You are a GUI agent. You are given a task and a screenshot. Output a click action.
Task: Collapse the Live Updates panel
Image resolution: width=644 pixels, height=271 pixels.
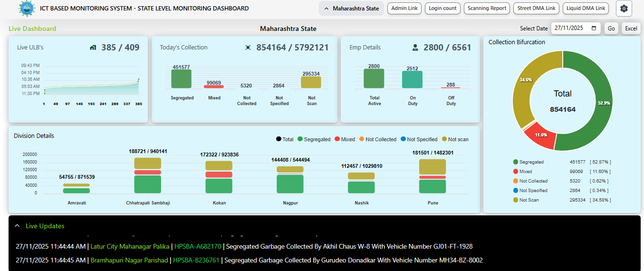[45, 226]
